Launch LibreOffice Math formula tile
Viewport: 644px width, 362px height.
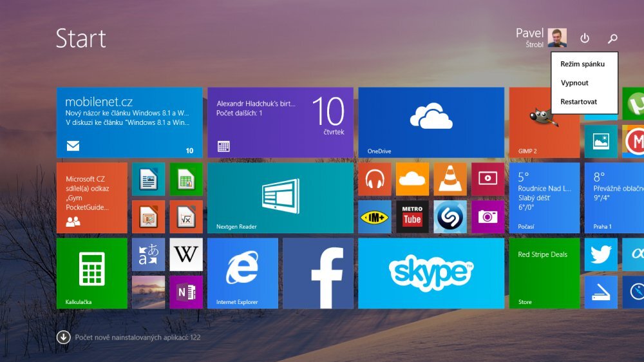coord(186,217)
